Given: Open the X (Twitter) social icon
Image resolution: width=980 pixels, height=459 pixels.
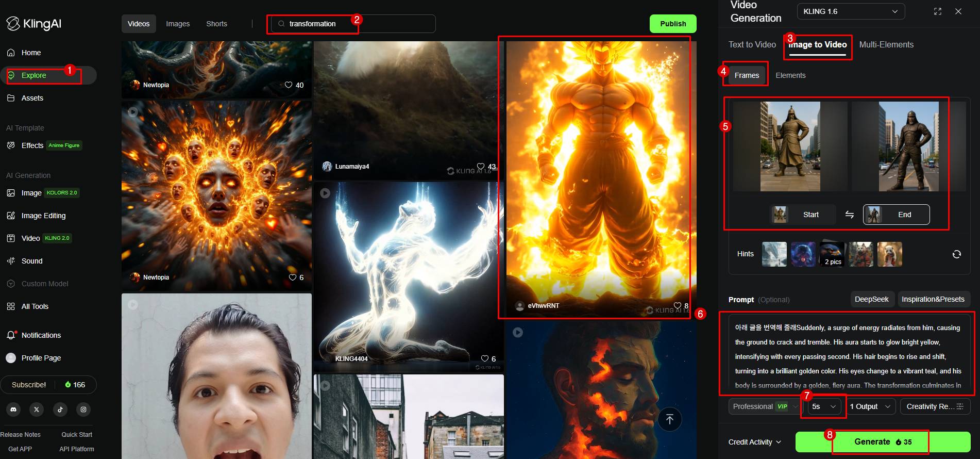Looking at the screenshot, I should [x=37, y=409].
